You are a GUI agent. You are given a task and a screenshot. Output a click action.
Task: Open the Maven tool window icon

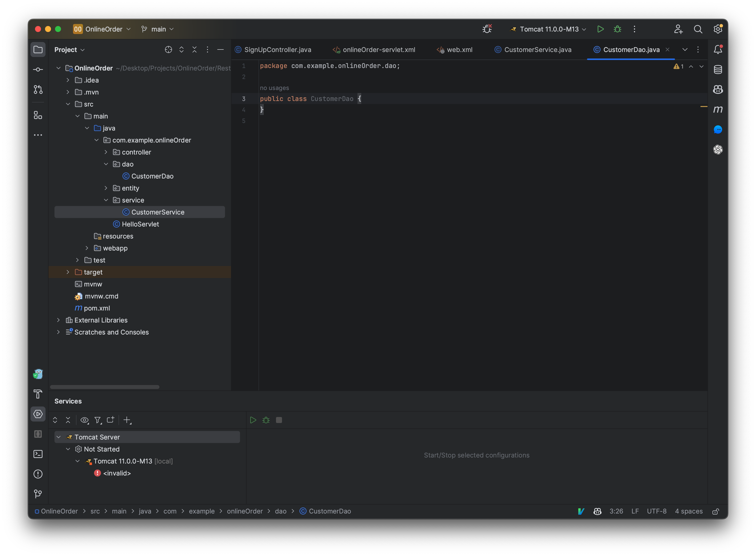(718, 109)
